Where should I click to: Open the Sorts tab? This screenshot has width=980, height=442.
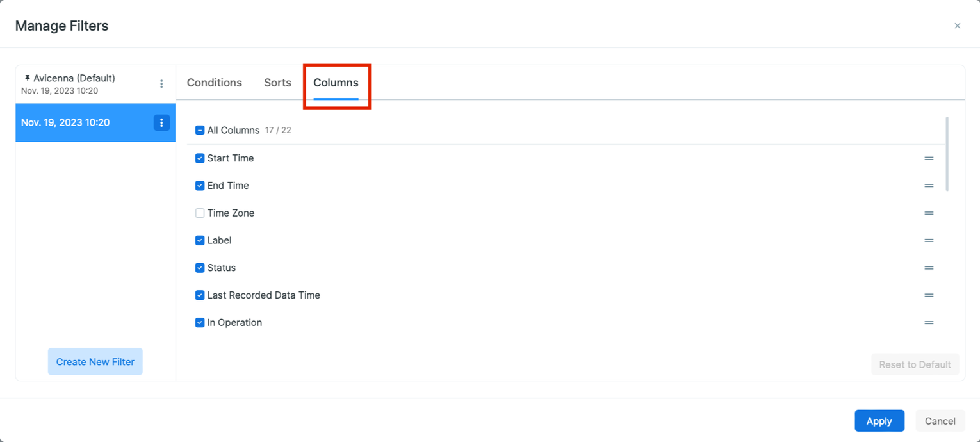(x=277, y=83)
